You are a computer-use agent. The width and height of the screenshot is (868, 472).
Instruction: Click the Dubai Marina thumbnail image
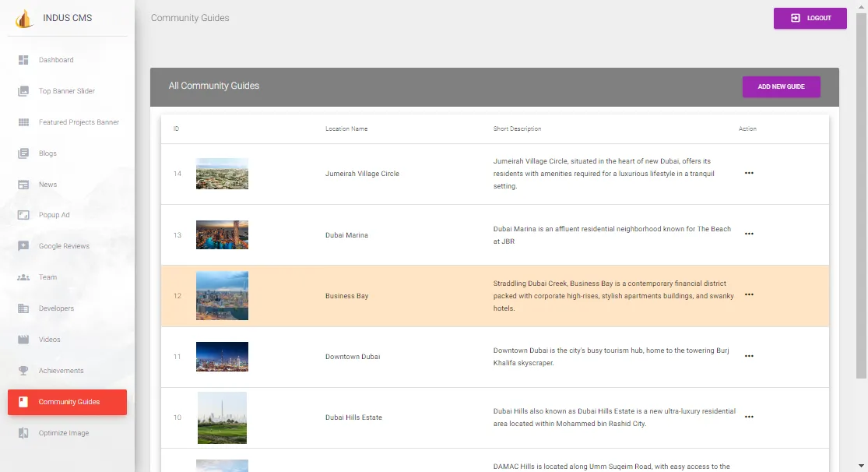pyautogui.click(x=222, y=235)
